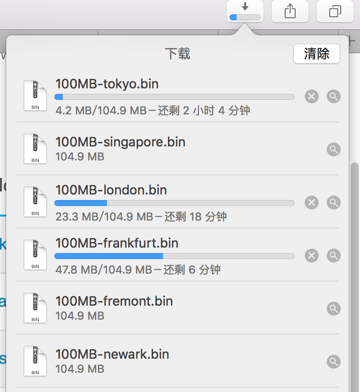Select the 100MB-singapore.bin file name
This screenshot has height=392, width=360.
point(120,142)
